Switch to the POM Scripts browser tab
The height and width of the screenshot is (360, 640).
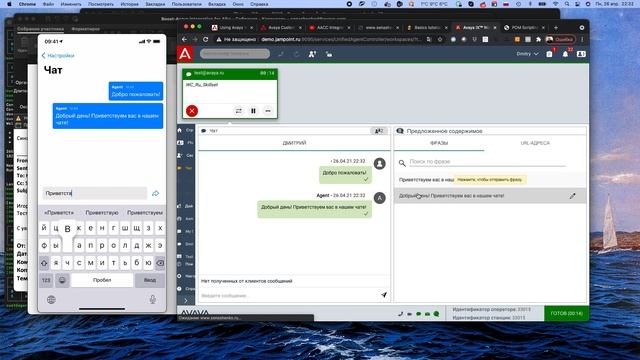coord(523,28)
